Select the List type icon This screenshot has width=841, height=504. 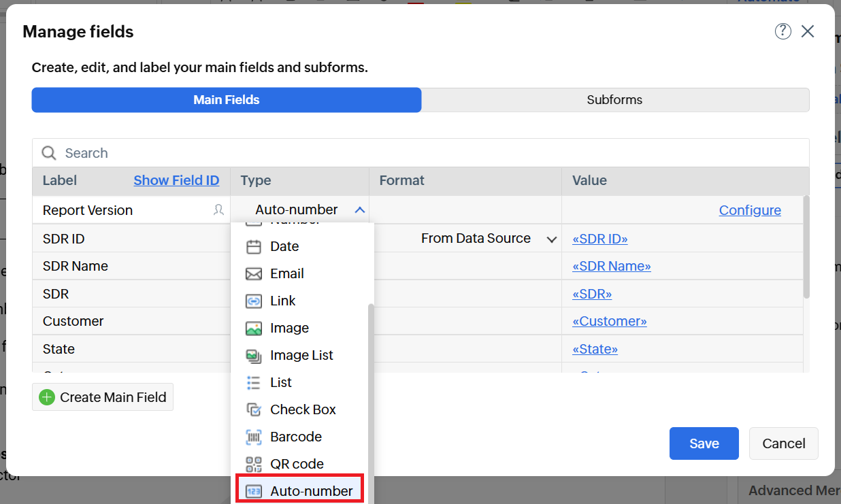pyautogui.click(x=254, y=382)
